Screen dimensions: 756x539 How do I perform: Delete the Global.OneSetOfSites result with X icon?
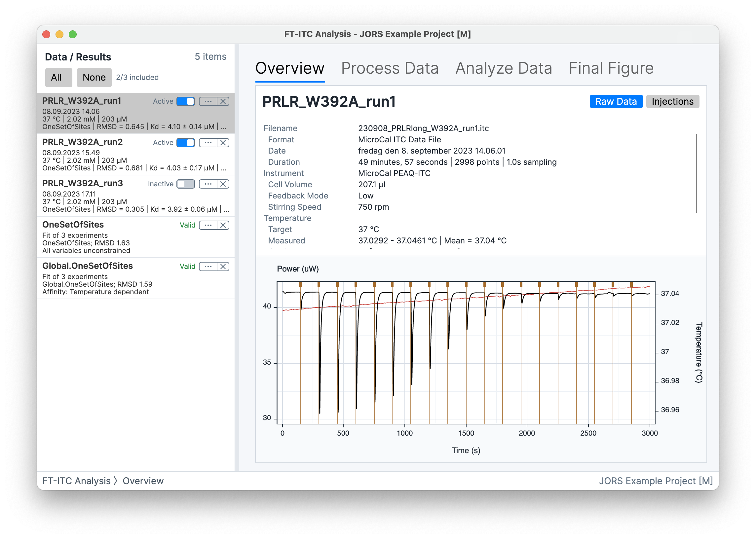tap(223, 267)
